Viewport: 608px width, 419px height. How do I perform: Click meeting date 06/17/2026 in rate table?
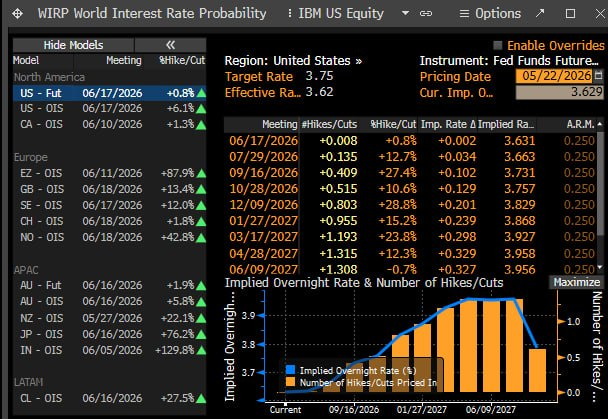264,141
